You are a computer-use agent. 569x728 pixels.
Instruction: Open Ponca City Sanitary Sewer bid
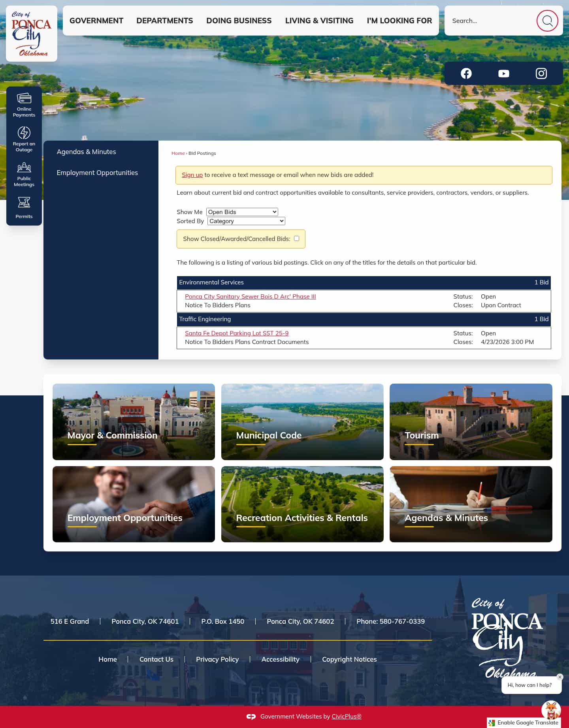click(x=251, y=296)
